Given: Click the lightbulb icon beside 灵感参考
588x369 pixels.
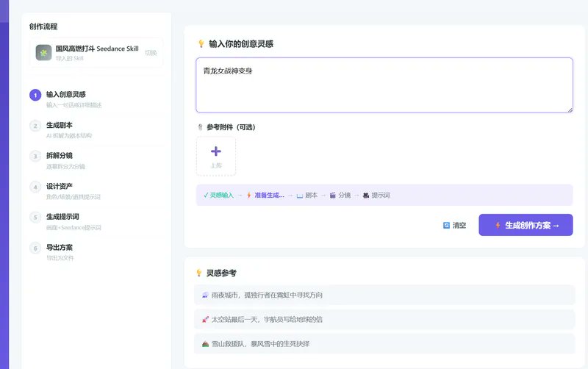Looking at the screenshot, I should coord(199,273).
